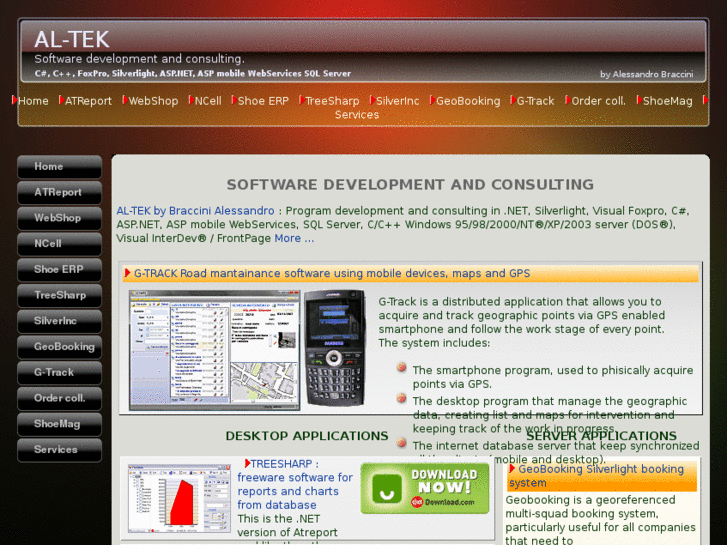Go to Shoe ERP in top navigation
The width and height of the screenshot is (727, 545).
(x=263, y=101)
